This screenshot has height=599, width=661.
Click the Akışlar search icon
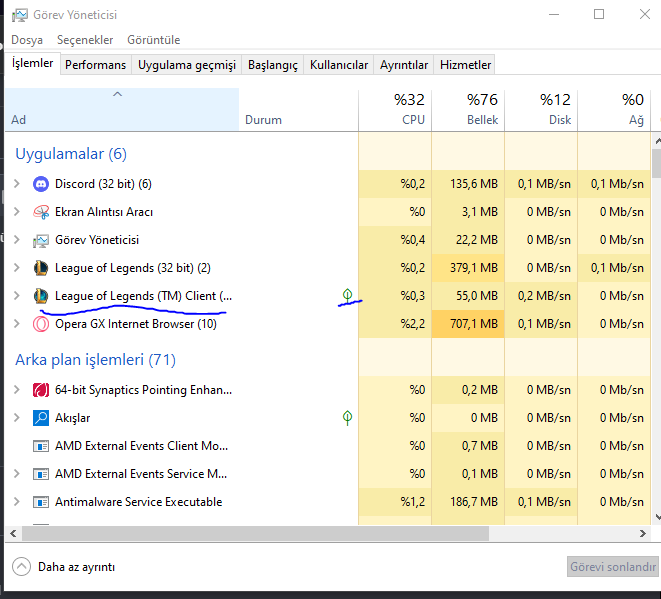(41, 418)
